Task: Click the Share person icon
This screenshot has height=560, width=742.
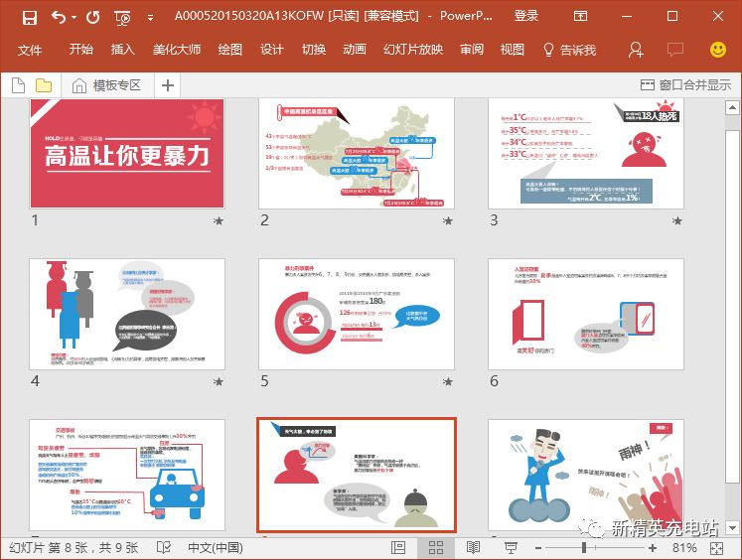Action: pyautogui.click(x=636, y=50)
